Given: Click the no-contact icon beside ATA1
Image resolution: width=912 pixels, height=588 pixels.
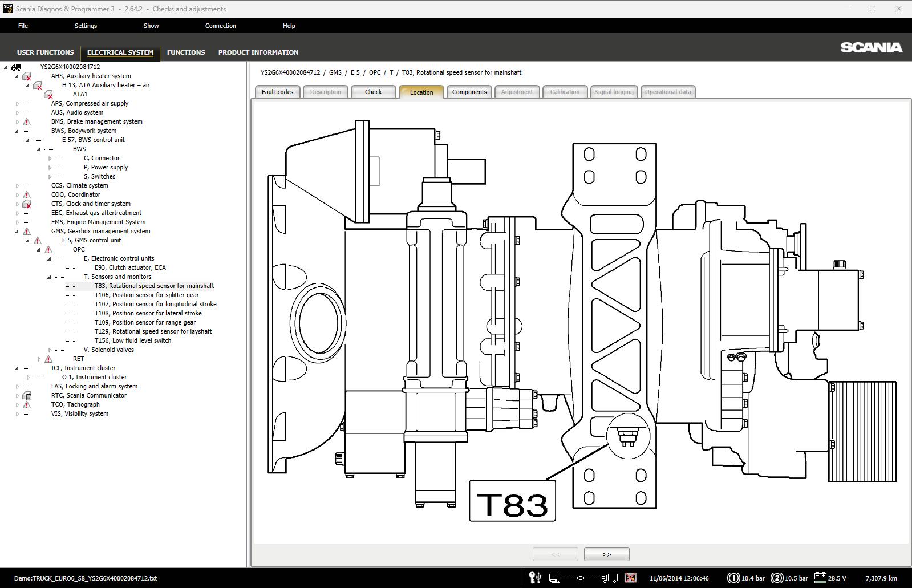Looking at the screenshot, I should pyautogui.click(x=48, y=95).
